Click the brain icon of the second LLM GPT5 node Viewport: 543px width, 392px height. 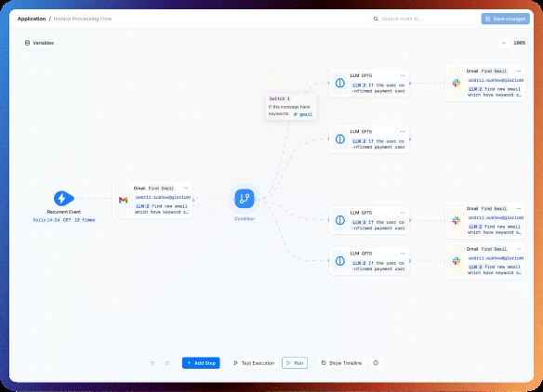coord(340,139)
